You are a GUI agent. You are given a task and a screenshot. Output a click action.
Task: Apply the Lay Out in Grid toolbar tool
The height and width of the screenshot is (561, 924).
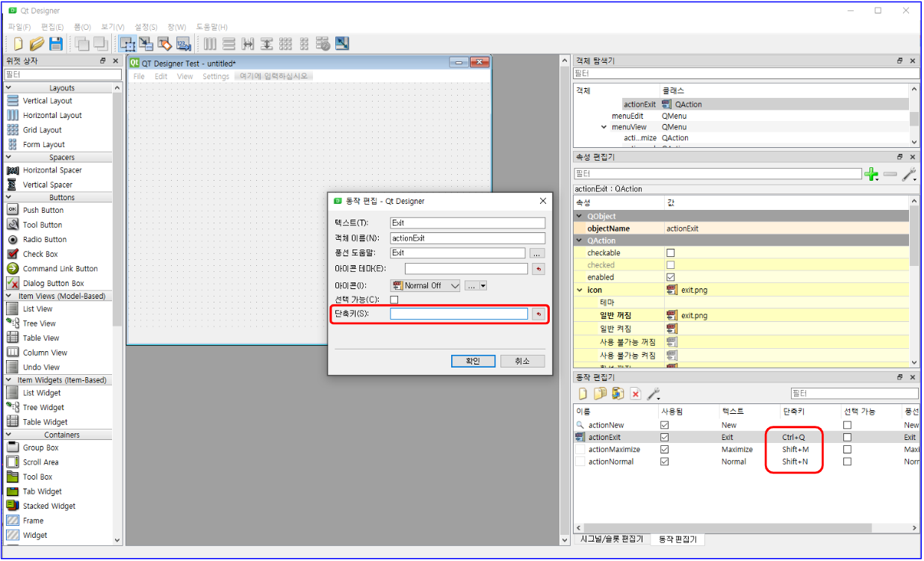click(x=285, y=43)
